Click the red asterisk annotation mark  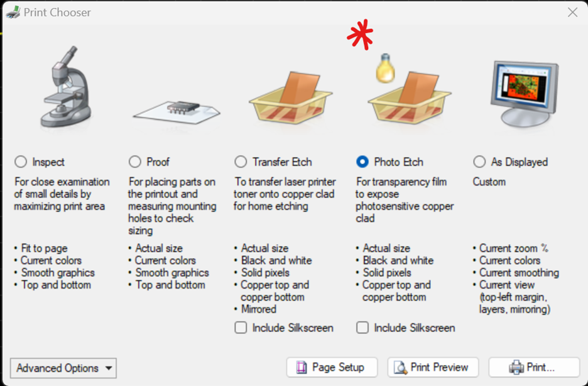point(360,35)
